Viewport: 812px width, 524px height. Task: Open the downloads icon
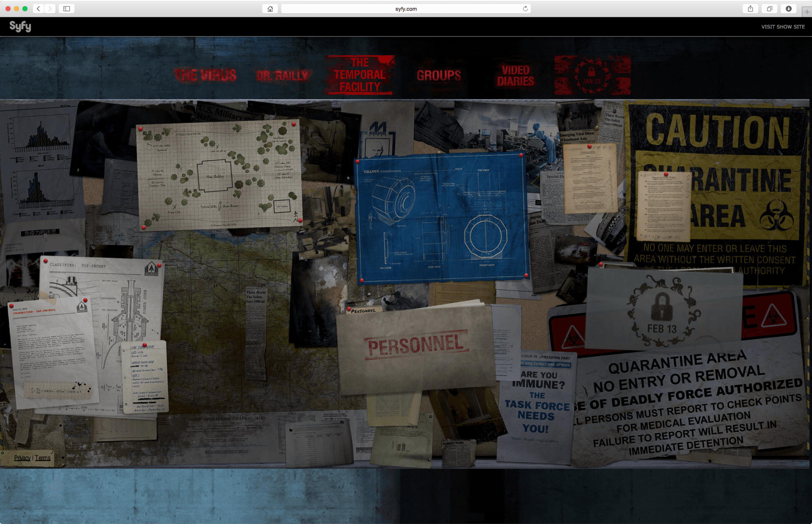788,9
